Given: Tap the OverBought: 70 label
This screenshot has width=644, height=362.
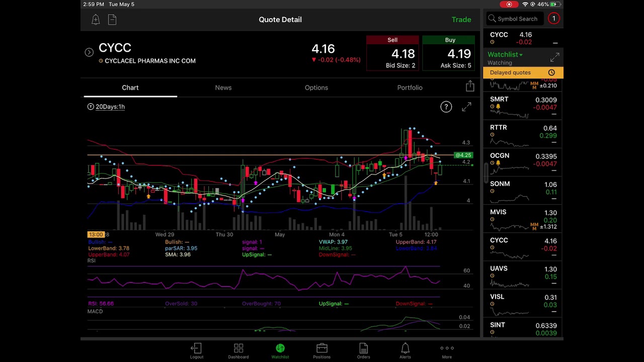Looking at the screenshot, I should [261, 304].
